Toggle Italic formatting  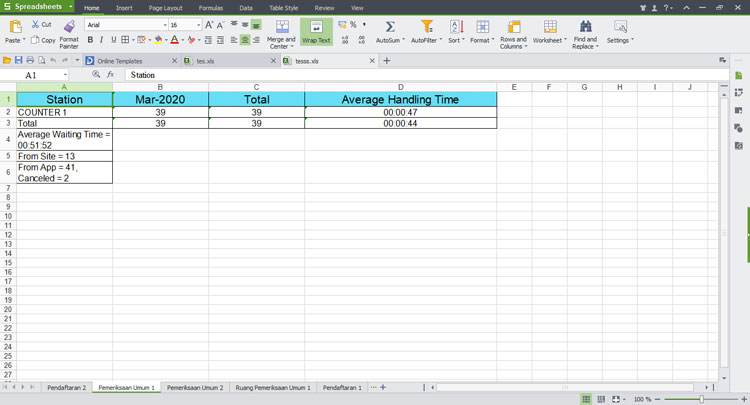(x=102, y=40)
